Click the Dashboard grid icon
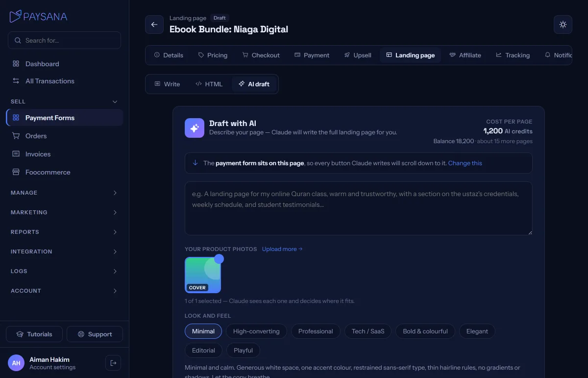588x378 pixels. pos(16,64)
